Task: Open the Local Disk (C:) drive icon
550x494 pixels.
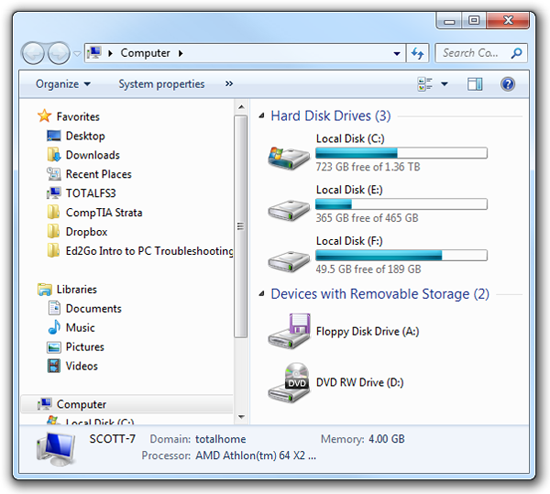Action: 289,158
